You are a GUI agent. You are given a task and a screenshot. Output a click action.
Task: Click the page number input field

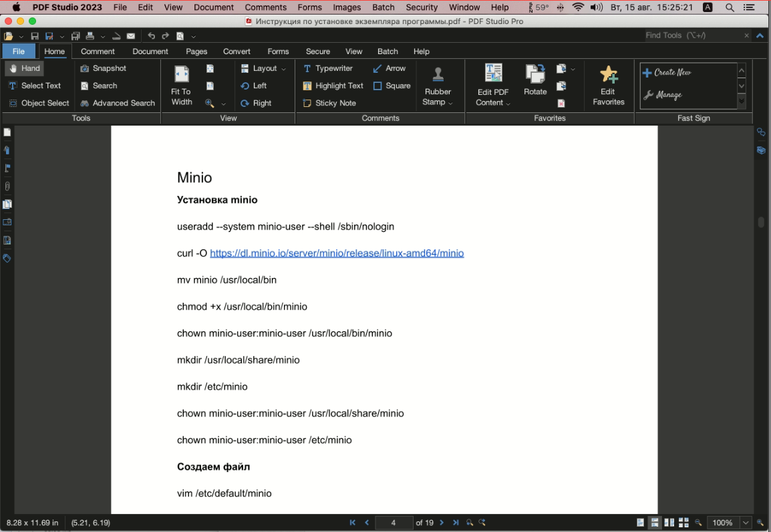coord(394,523)
